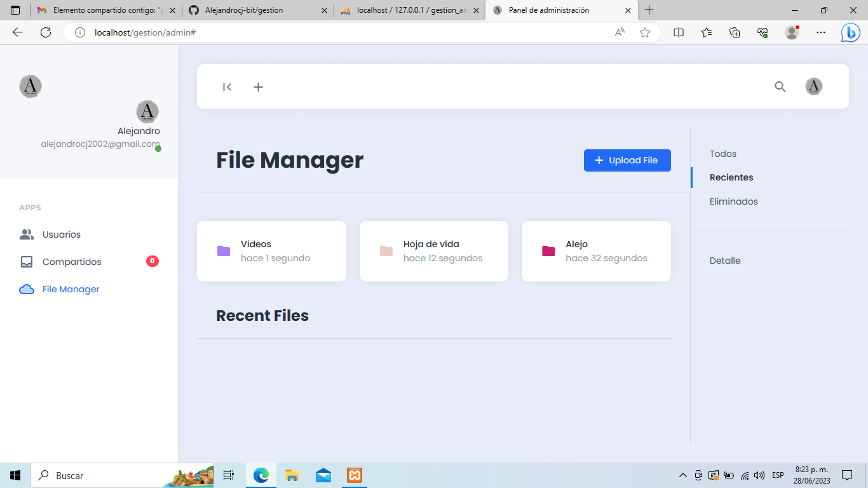868x488 pixels.
Task: Click the collapse arrow in the toolbar
Action: 227,87
